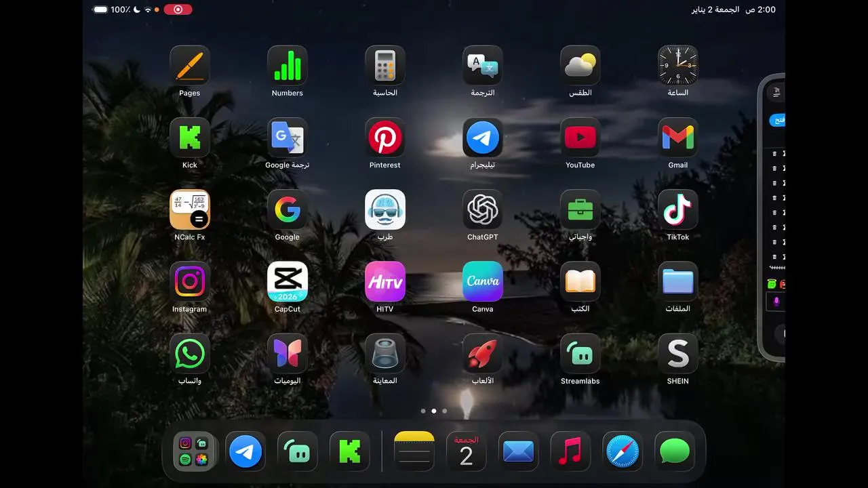
Task: Open the Translate app (الترجمة)
Action: pos(483,65)
